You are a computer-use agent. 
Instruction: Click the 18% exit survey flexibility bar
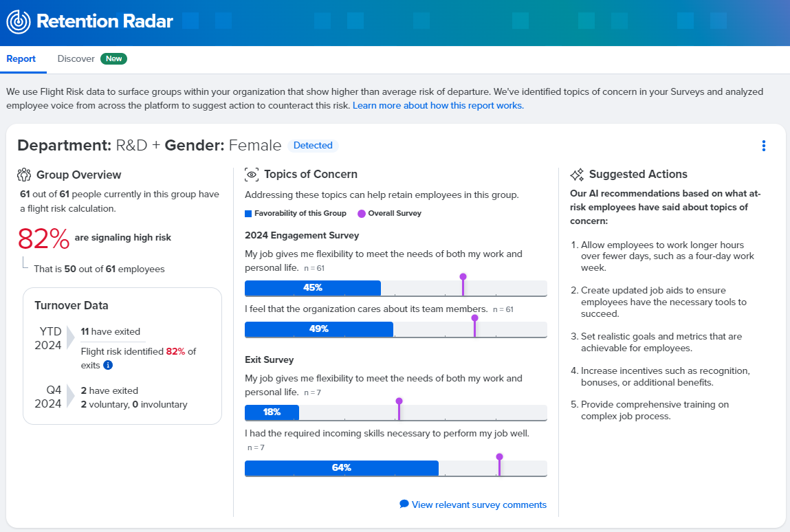click(272, 412)
